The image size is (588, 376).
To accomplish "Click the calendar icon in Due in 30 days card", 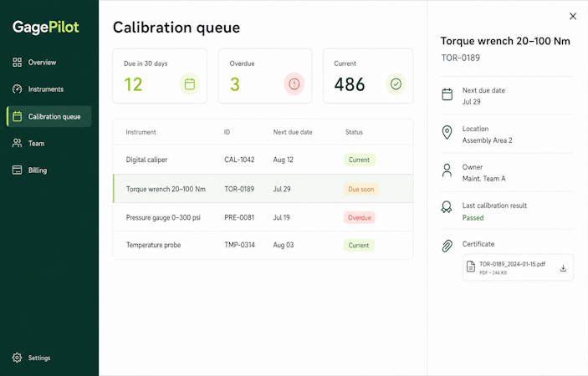I will point(190,84).
